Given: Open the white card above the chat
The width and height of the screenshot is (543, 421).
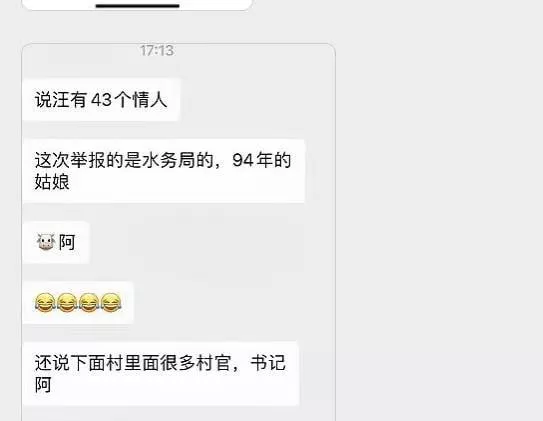Looking at the screenshot, I should point(137,5).
